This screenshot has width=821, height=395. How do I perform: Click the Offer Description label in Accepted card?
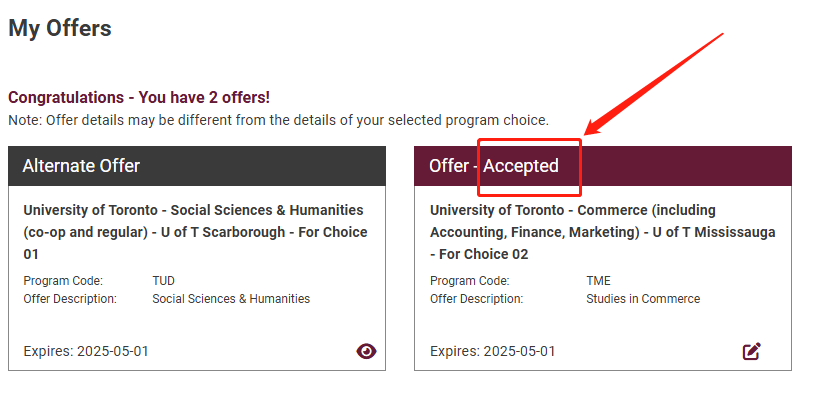point(476,299)
